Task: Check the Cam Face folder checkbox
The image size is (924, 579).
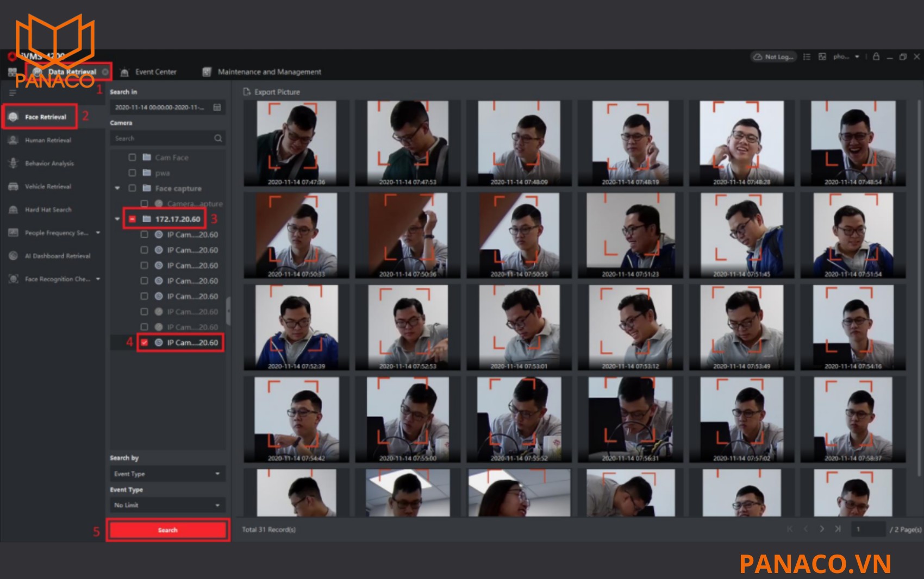Action: click(x=132, y=158)
